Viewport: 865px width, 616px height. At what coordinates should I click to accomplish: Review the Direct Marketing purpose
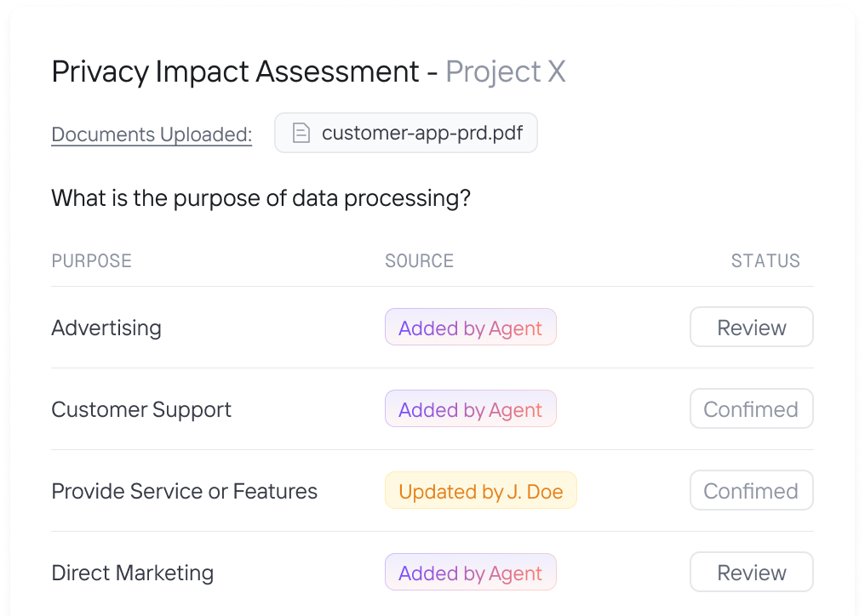pyautogui.click(x=751, y=573)
